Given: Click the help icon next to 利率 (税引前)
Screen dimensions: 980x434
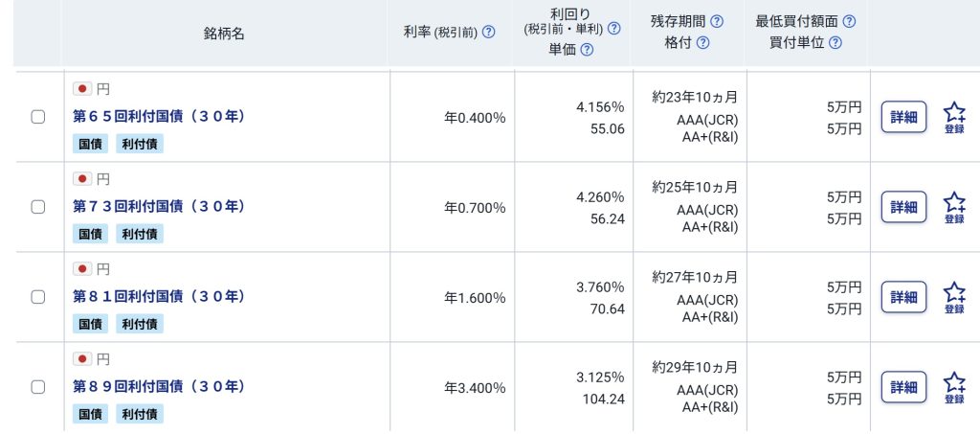Looking at the screenshot, I should pos(489,33).
